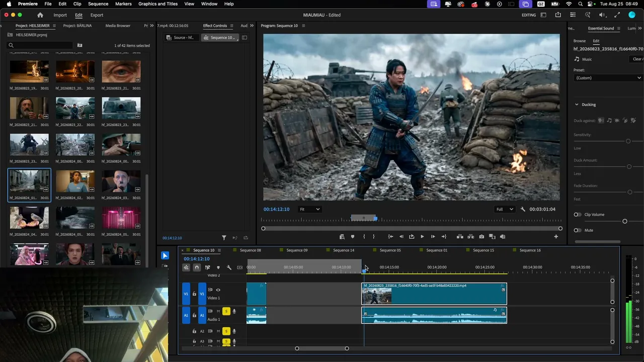This screenshot has height=362, width=644.
Task: Create a new search bin
Action: [79, 46]
